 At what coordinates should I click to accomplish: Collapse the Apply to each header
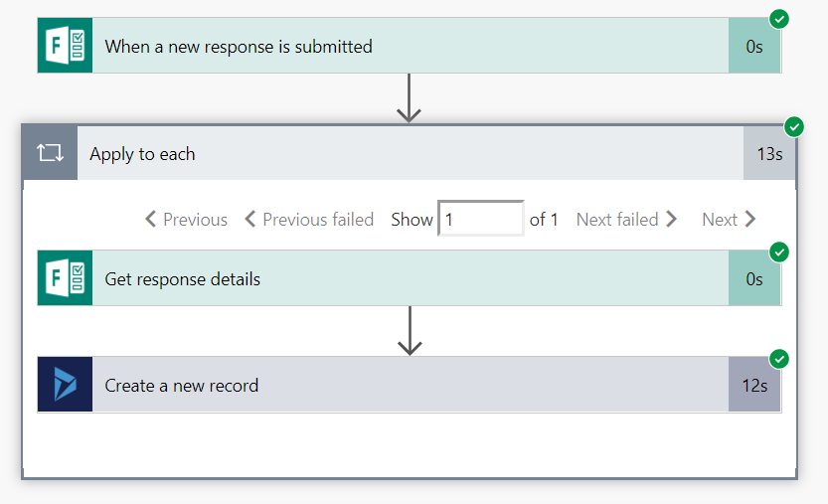(398, 154)
